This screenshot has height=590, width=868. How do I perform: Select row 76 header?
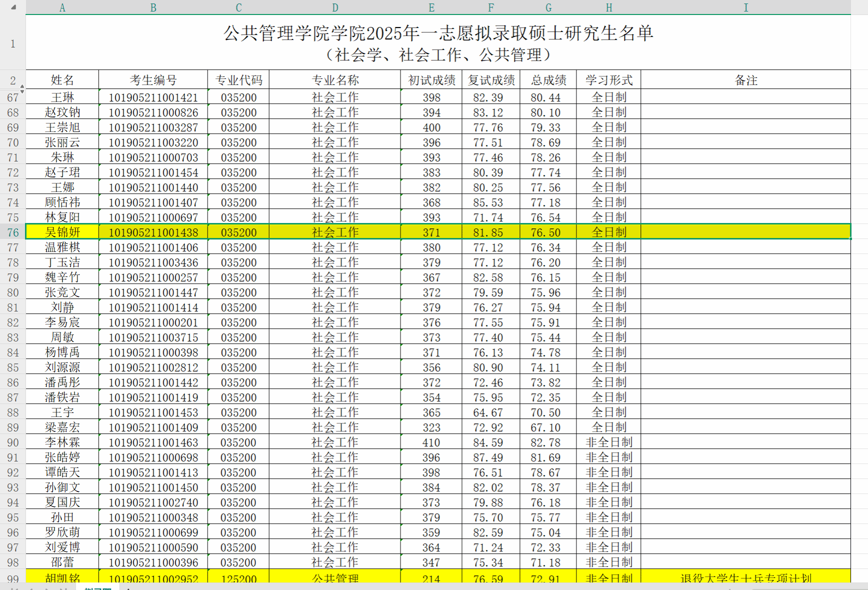point(12,232)
